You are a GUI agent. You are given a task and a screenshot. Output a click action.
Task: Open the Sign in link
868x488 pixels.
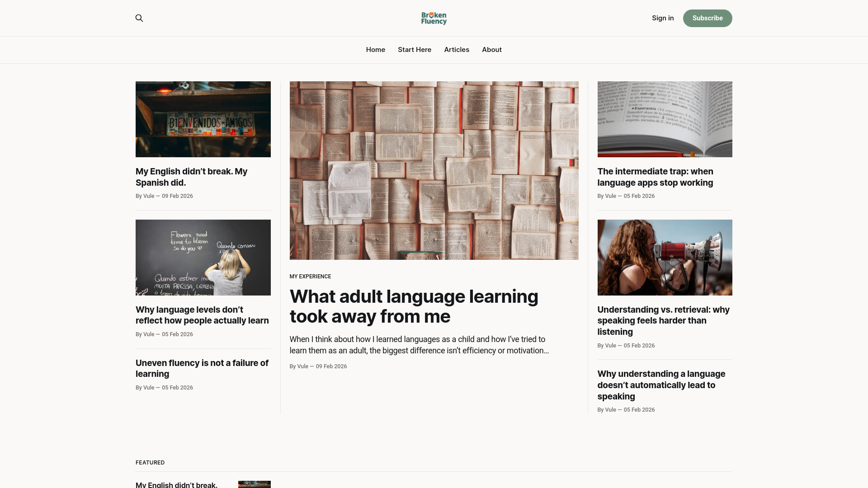pyautogui.click(x=663, y=18)
